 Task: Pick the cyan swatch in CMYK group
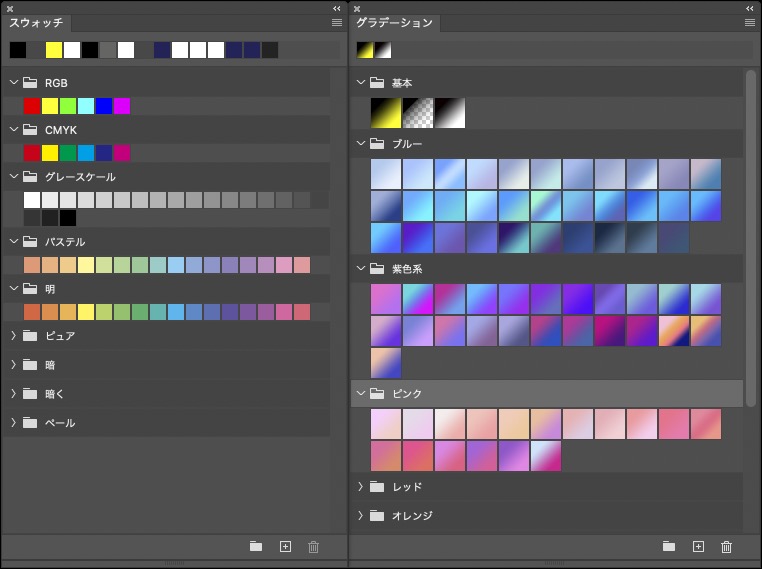click(x=86, y=153)
